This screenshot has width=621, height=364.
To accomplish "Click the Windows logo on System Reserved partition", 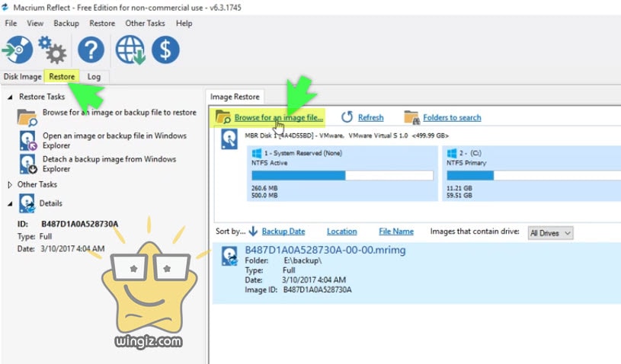I will tap(257, 153).
